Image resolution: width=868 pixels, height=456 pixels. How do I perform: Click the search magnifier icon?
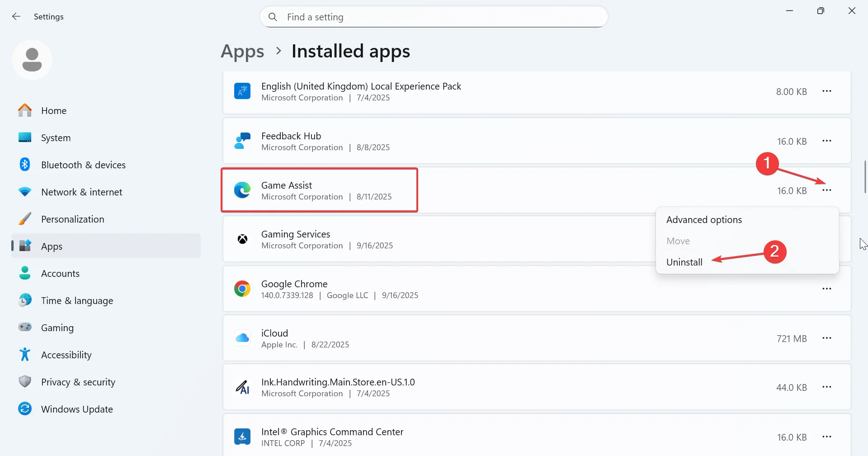[273, 17]
